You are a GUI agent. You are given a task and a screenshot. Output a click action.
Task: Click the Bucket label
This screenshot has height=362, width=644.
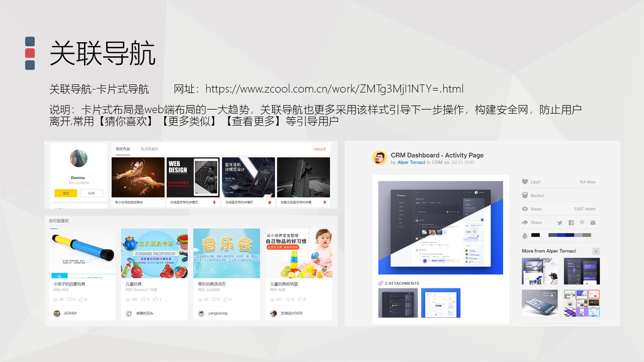click(537, 196)
